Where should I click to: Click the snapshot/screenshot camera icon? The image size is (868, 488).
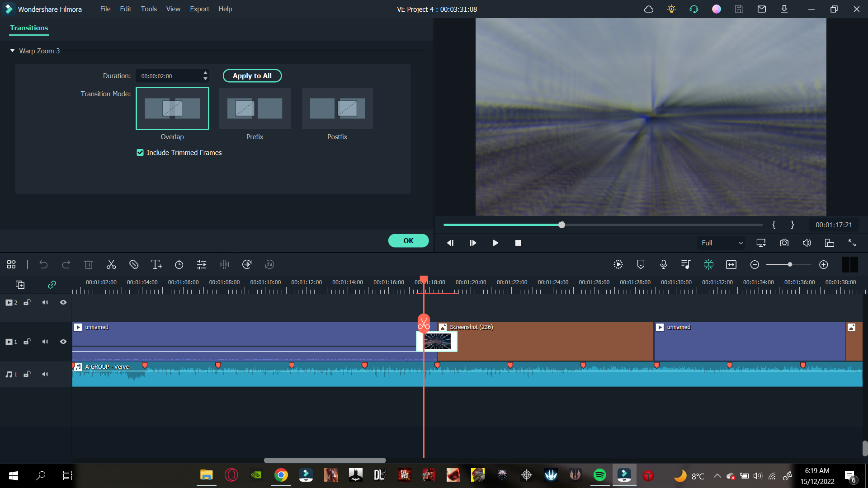(x=784, y=243)
